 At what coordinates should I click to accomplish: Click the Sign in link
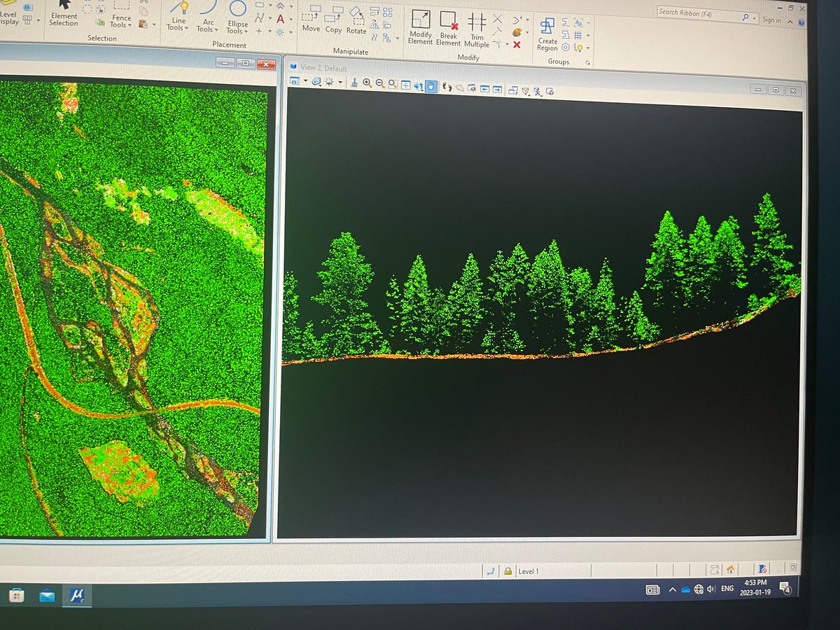[x=771, y=20]
